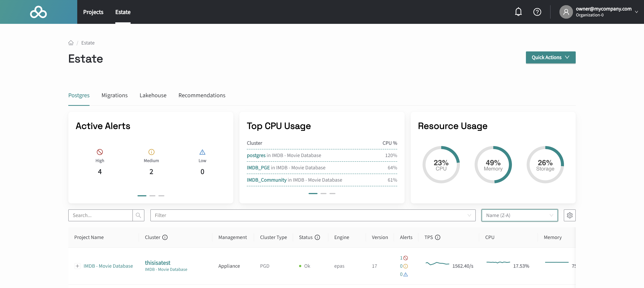Click the TPS column info icon
The image size is (644, 288).
pos(437,237)
